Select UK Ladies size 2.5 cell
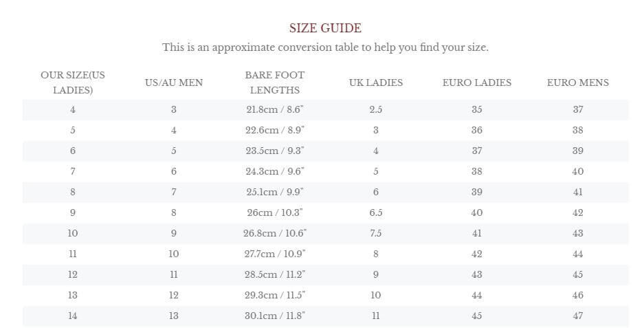This screenshot has height=328, width=644. (376, 110)
